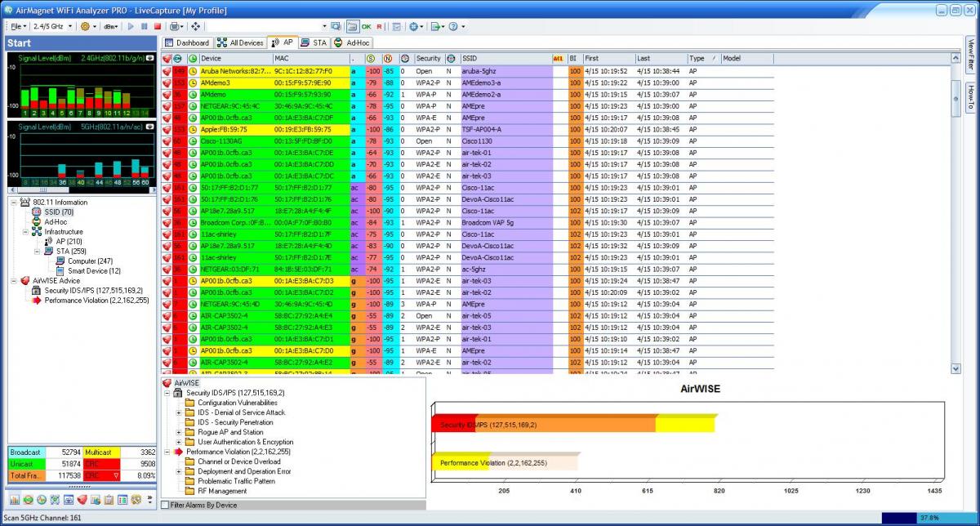The width and height of the screenshot is (980, 526).
Task: Expand the Rogue AP and Station folder
Action: (179, 432)
